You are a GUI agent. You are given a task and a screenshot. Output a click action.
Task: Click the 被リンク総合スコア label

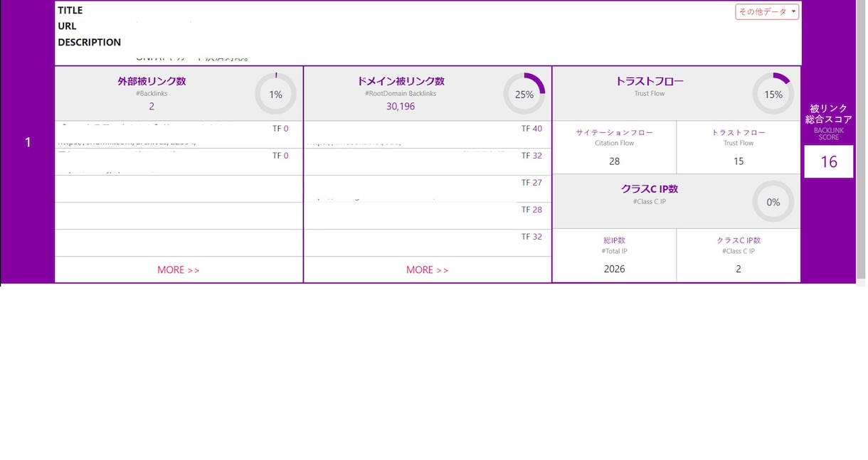(x=829, y=114)
